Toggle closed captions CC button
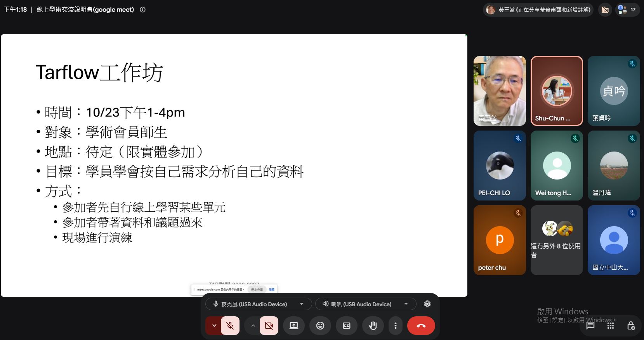This screenshot has width=644, height=340. pyautogui.click(x=347, y=326)
